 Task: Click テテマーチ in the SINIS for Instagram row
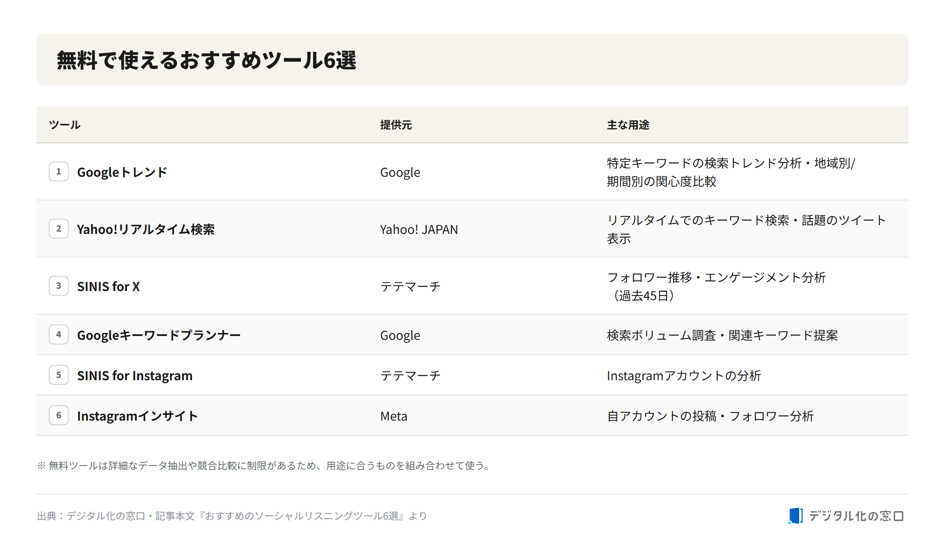(x=410, y=376)
